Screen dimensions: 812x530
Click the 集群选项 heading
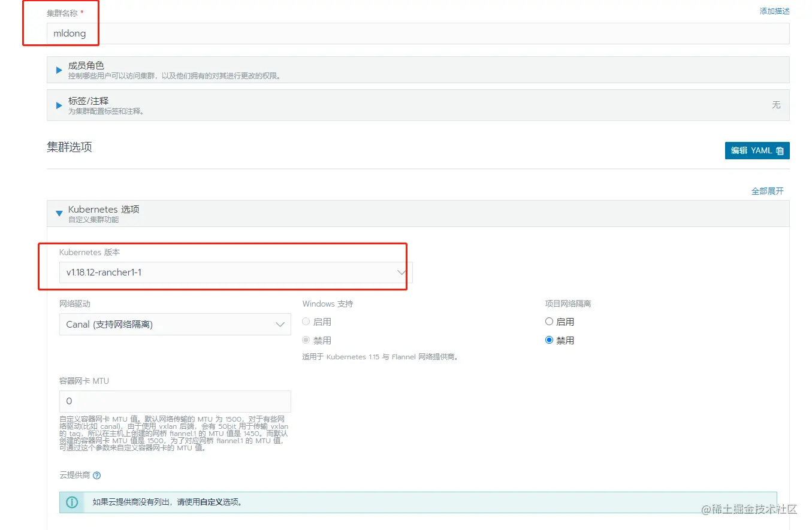pyautogui.click(x=70, y=147)
